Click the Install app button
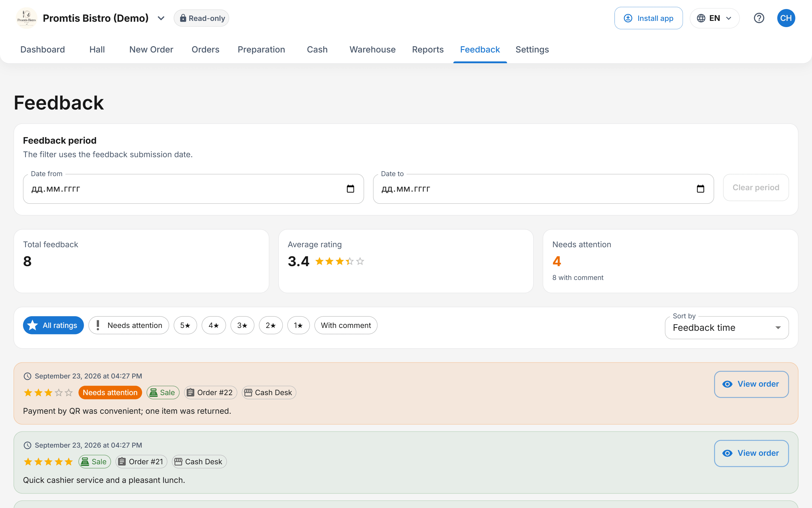This screenshot has width=812, height=508. (x=648, y=18)
